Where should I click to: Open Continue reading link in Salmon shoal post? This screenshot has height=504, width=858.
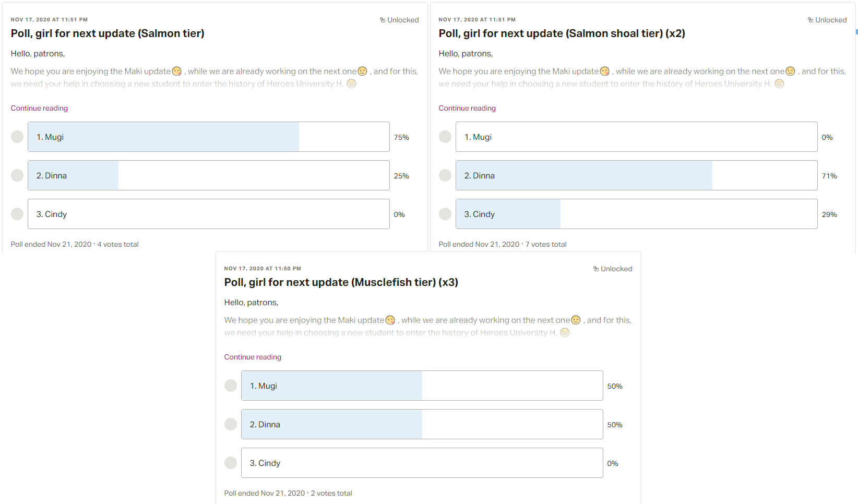[x=467, y=108]
